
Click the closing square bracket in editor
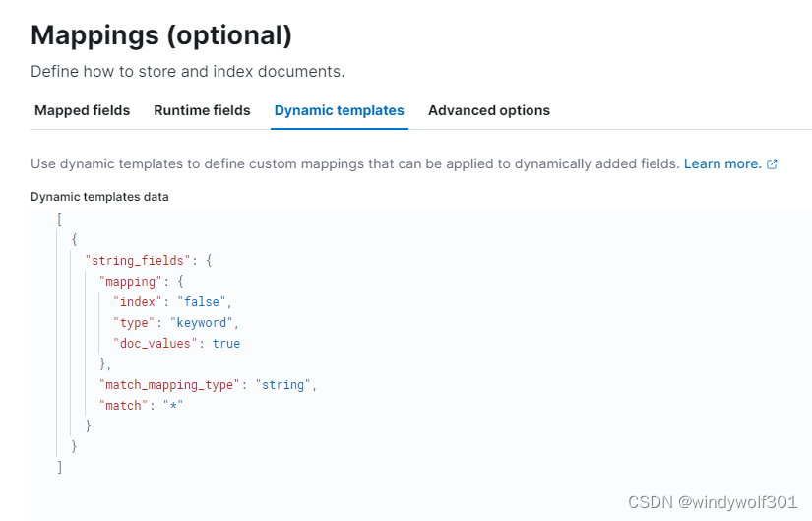[x=59, y=468]
